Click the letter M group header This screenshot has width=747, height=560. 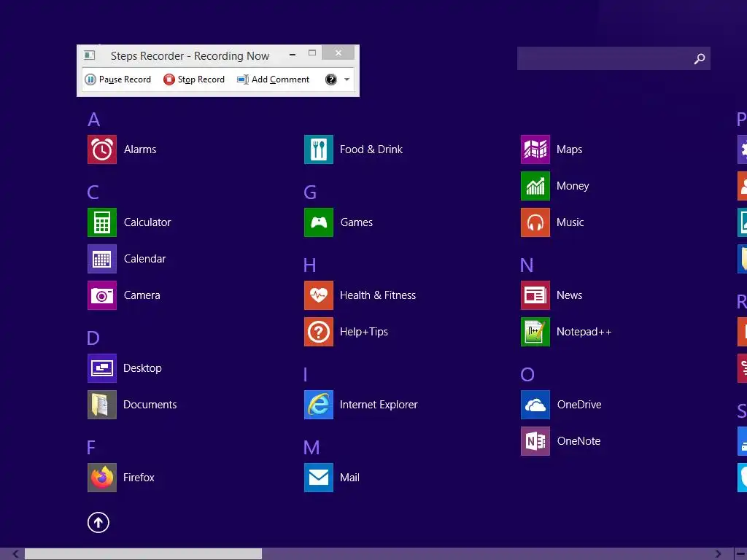[x=311, y=448]
